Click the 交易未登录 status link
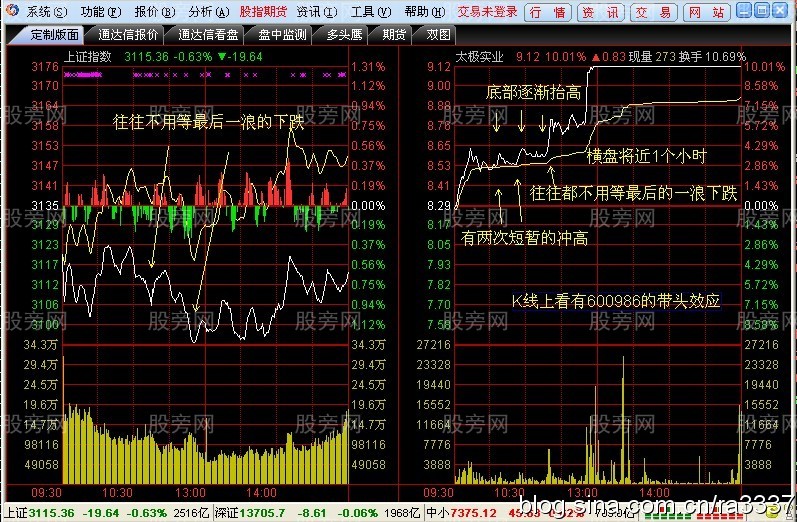The image size is (797, 522). 487,11
